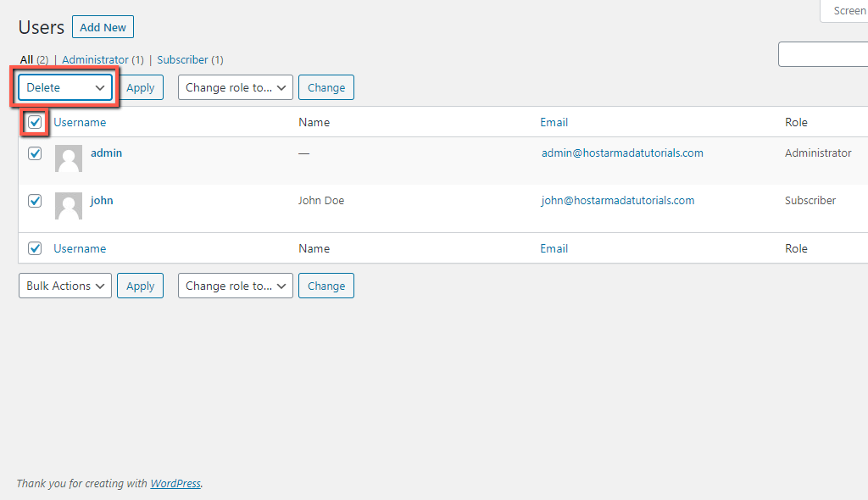Open the Screen Options tab
868x500 pixels.
pyautogui.click(x=843, y=11)
